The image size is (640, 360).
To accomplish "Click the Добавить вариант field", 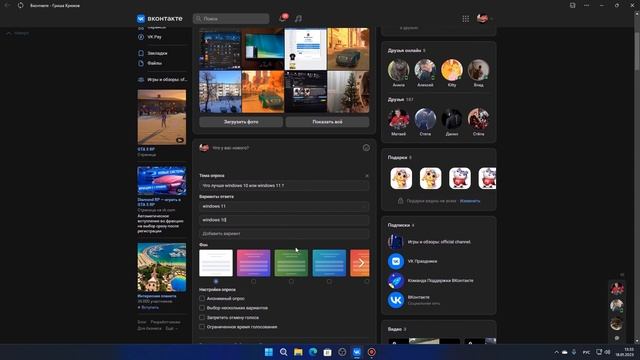I will (284, 233).
